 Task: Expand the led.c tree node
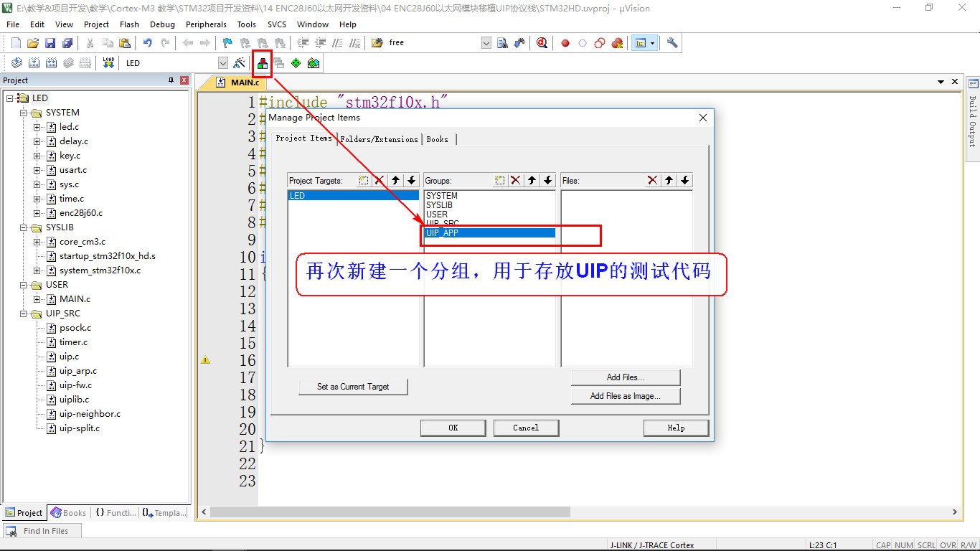tap(37, 127)
